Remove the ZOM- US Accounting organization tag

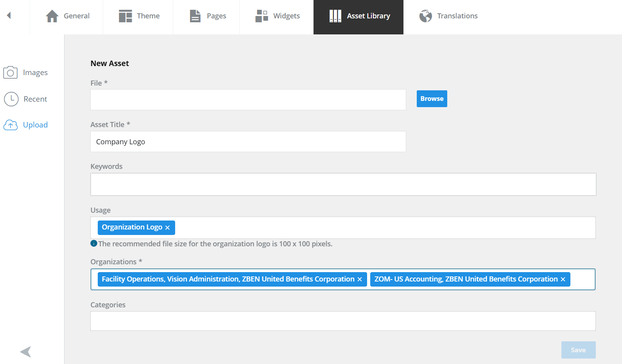[x=563, y=280]
